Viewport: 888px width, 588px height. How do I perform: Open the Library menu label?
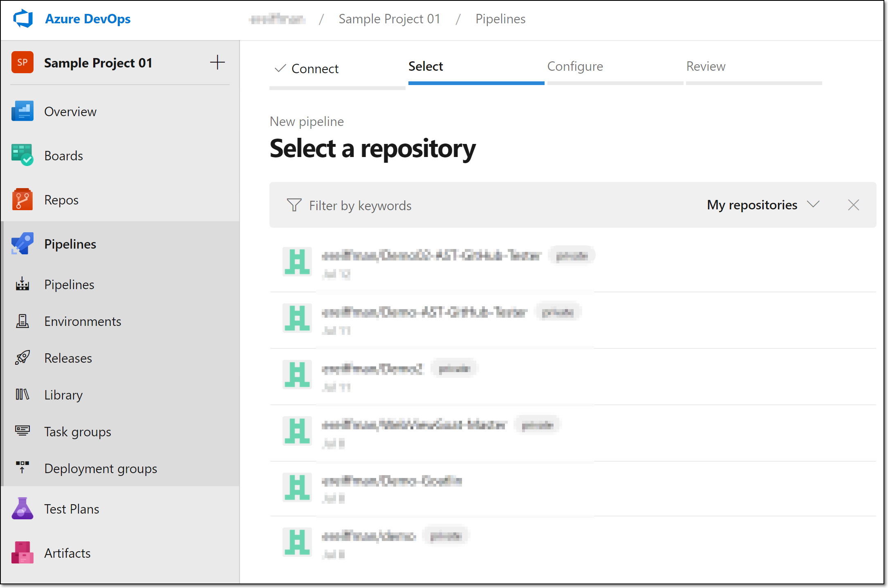63,395
